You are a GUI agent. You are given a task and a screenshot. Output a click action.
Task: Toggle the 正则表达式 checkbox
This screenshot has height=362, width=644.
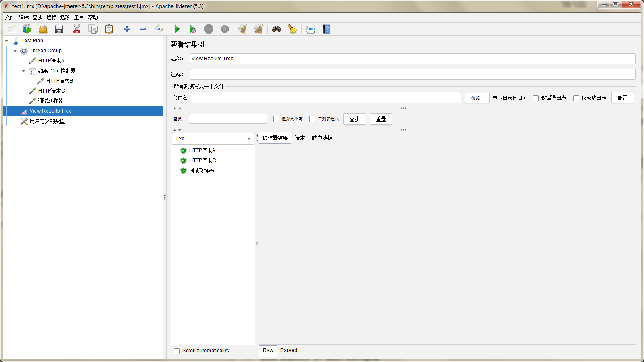point(312,119)
